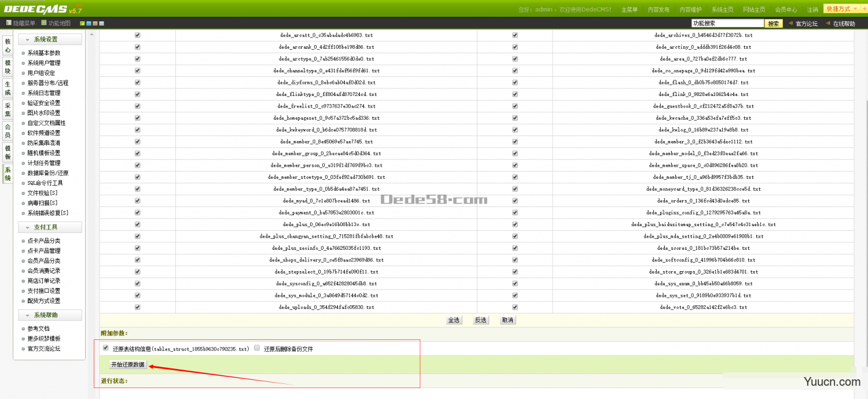The image size is (868, 399).
Task: Switch to the 模块 side tab
Action: coord(8,66)
